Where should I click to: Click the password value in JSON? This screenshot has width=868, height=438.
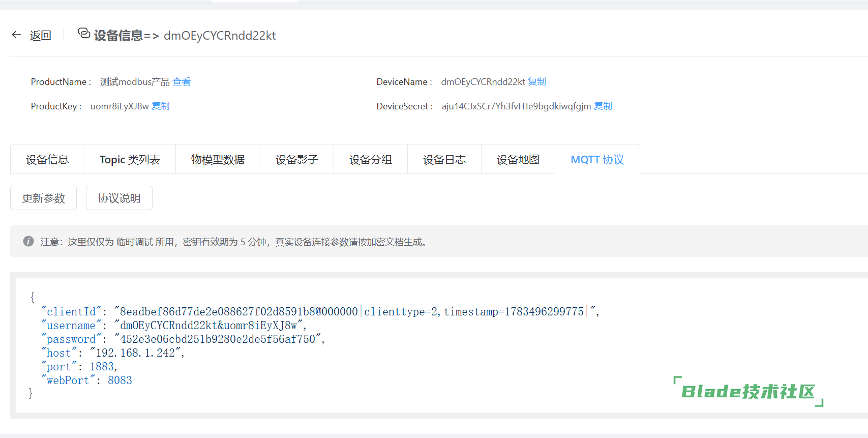[x=218, y=339]
